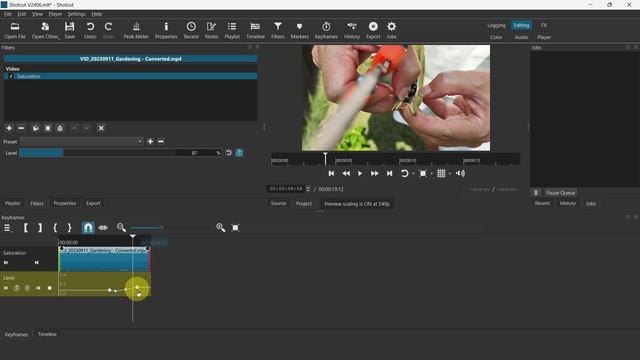Undo the last action via the toolbar

click(90, 31)
